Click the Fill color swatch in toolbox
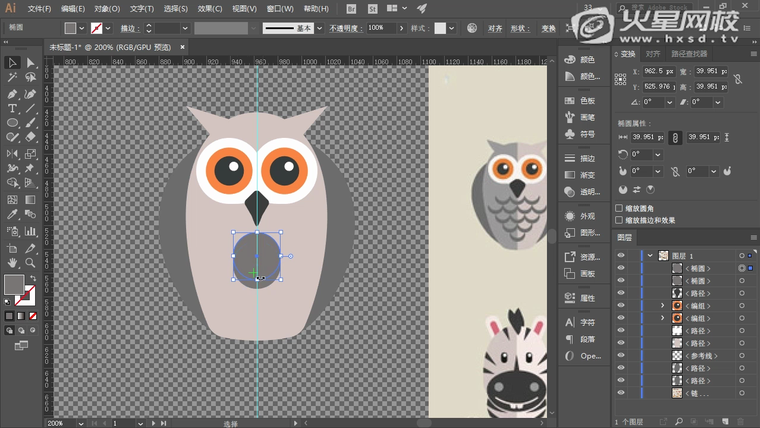760x428 pixels. [13, 284]
